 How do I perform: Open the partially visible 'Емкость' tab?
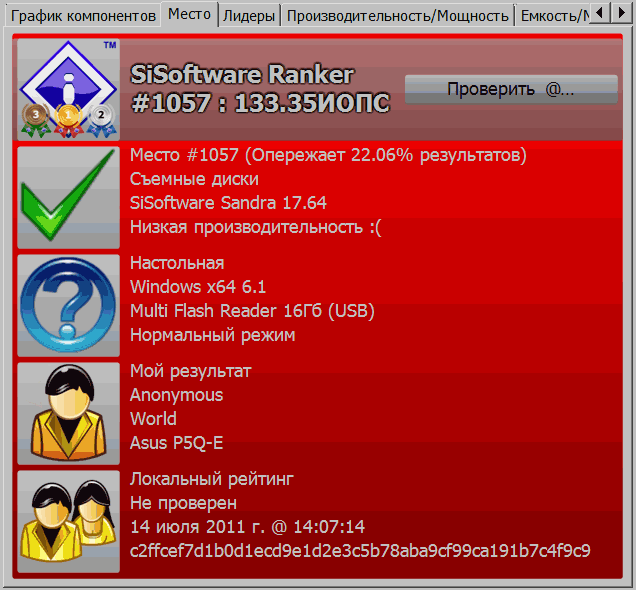[548, 15]
